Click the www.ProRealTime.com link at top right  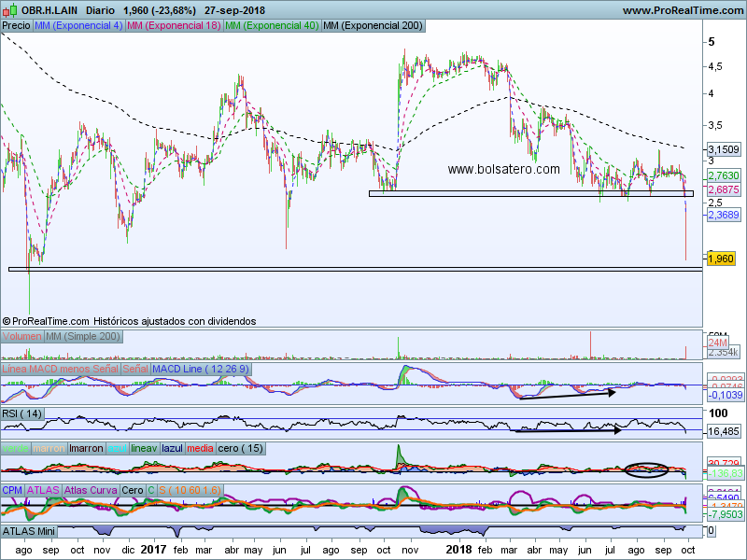point(682,10)
